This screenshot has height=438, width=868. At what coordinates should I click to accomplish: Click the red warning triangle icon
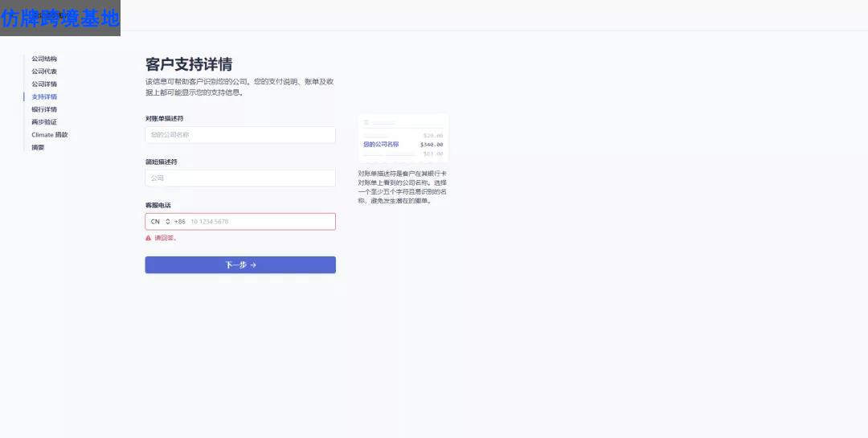click(x=149, y=238)
